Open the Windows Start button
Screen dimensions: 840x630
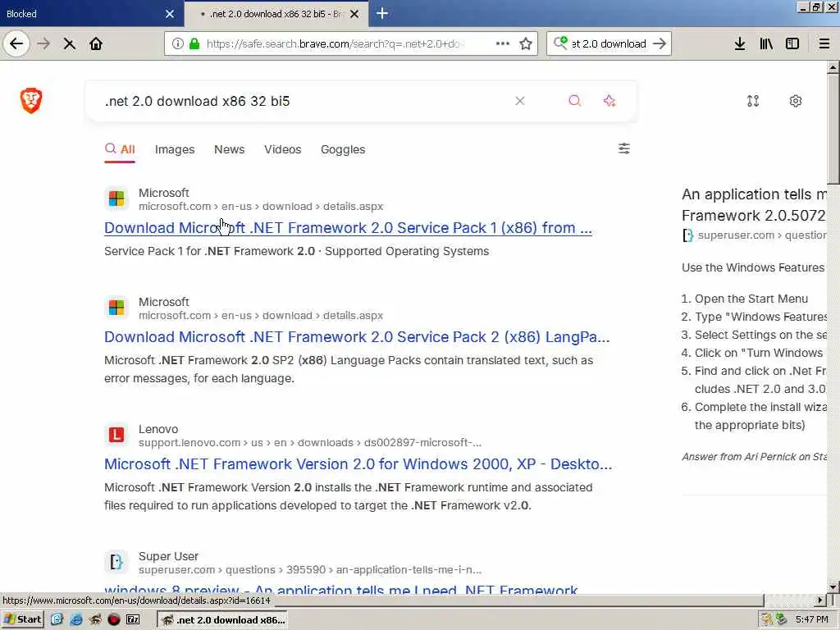coord(22,619)
